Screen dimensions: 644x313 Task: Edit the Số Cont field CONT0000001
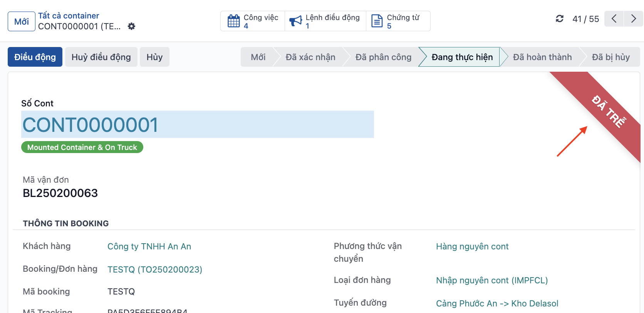pyautogui.click(x=198, y=125)
